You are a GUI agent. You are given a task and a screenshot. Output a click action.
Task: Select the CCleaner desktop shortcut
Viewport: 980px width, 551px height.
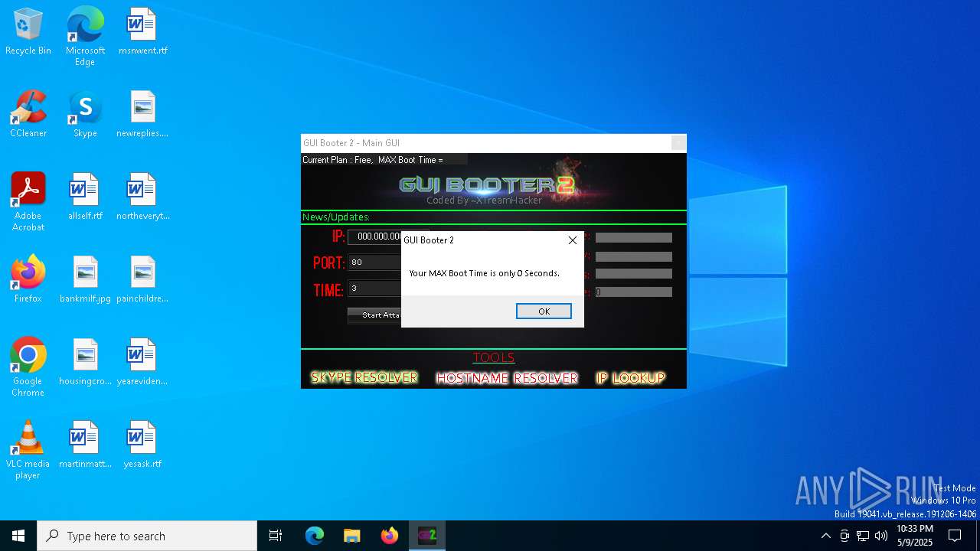(x=28, y=115)
